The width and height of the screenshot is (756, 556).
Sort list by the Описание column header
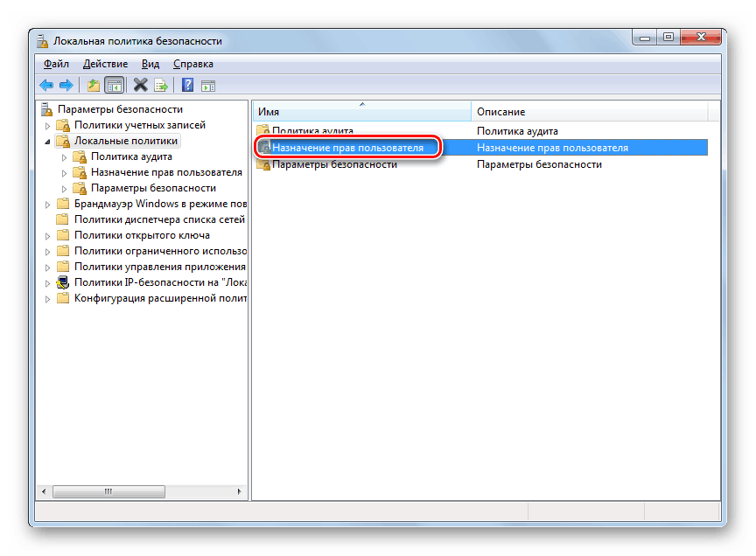589,111
